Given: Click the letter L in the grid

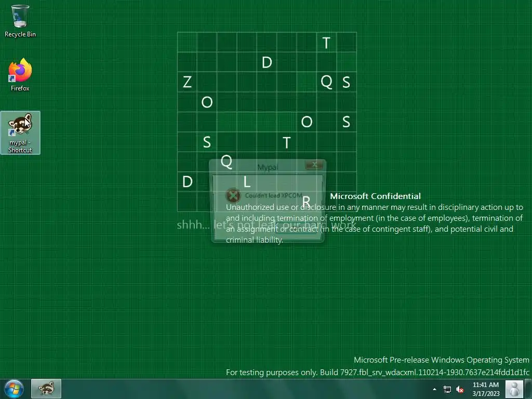Looking at the screenshot, I should tap(247, 182).
